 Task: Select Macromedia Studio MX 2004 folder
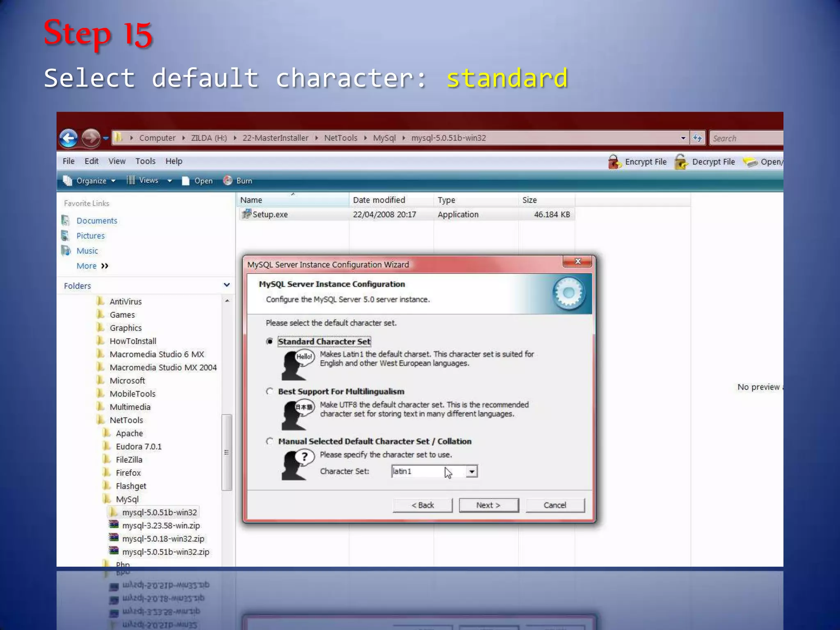click(x=163, y=367)
